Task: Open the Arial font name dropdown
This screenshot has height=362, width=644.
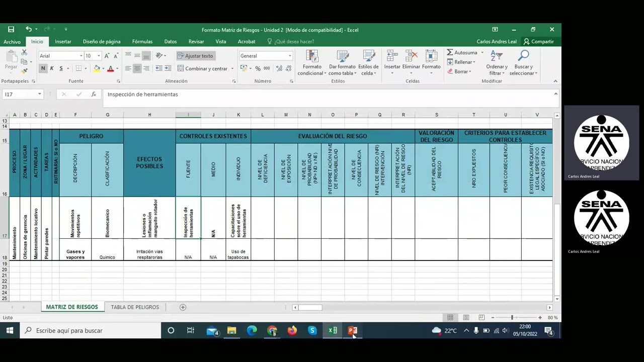Action: (x=81, y=56)
